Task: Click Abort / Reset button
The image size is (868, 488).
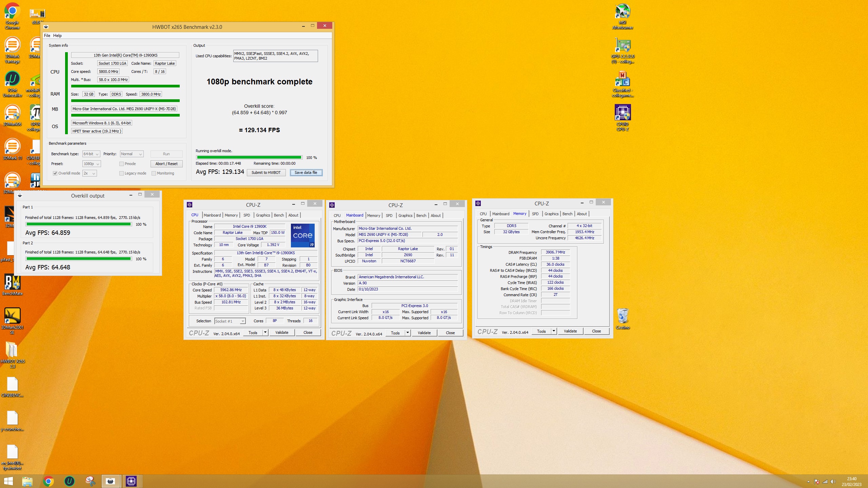Action: click(166, 164)
